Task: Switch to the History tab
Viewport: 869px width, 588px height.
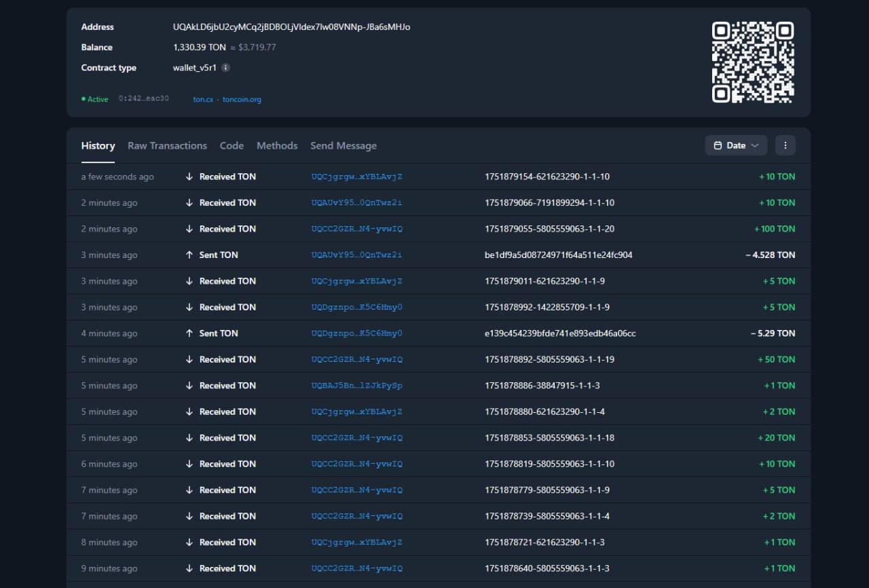Action: 98,145
